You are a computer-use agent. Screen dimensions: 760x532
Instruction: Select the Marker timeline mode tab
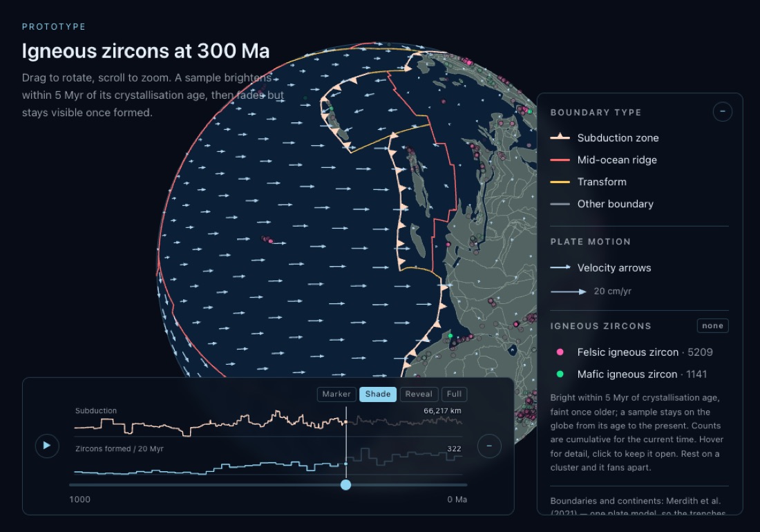tap(336, 394)
